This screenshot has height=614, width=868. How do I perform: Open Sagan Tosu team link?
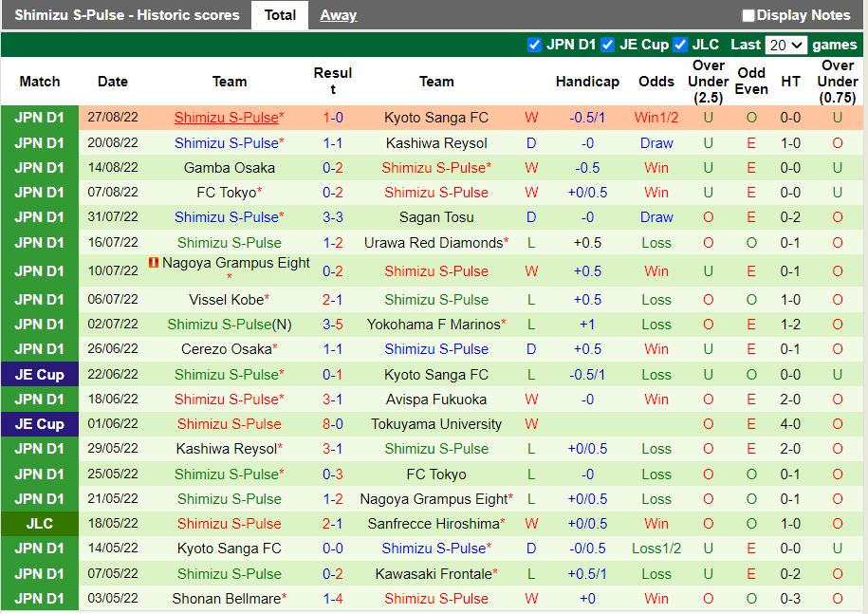(x=436, y=217)
